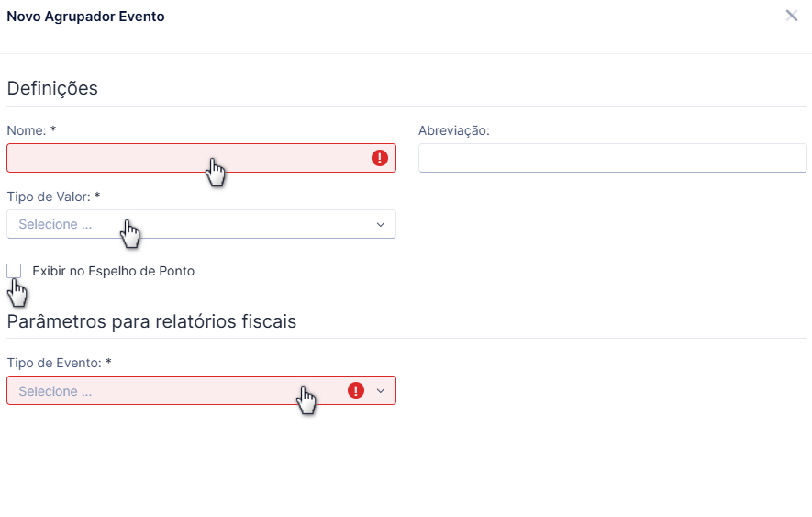Click the red error icon in the Nome field
This screenshot has width=812, height=517.
pyautogui.click(x=380, y=158)
